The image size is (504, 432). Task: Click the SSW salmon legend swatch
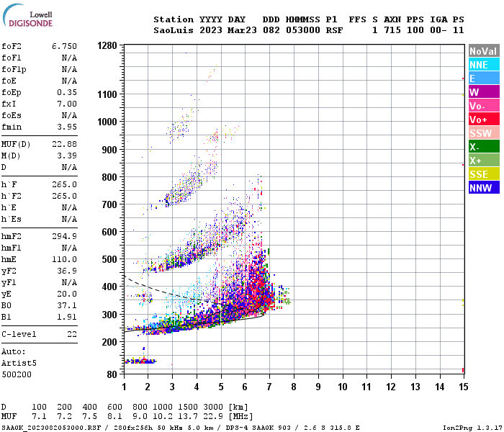point(484,133)
